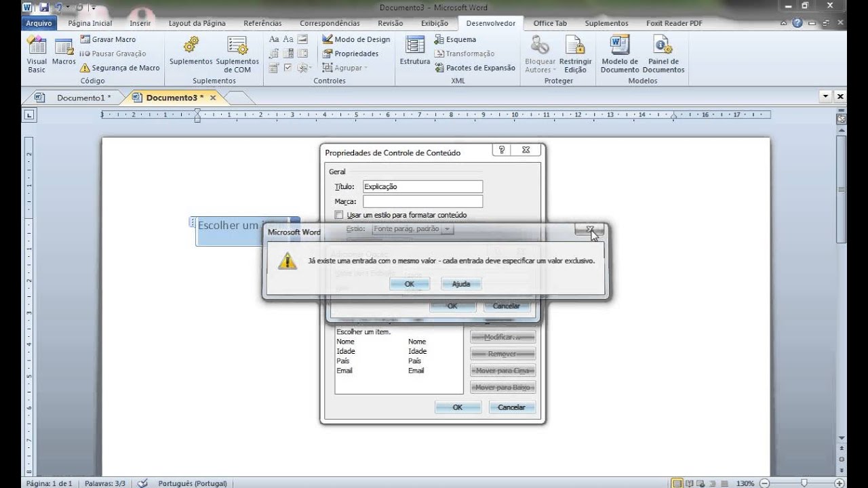Click Modelo de Documento
This screenshot has width=868, height=488.
click(x=620, y=54)
